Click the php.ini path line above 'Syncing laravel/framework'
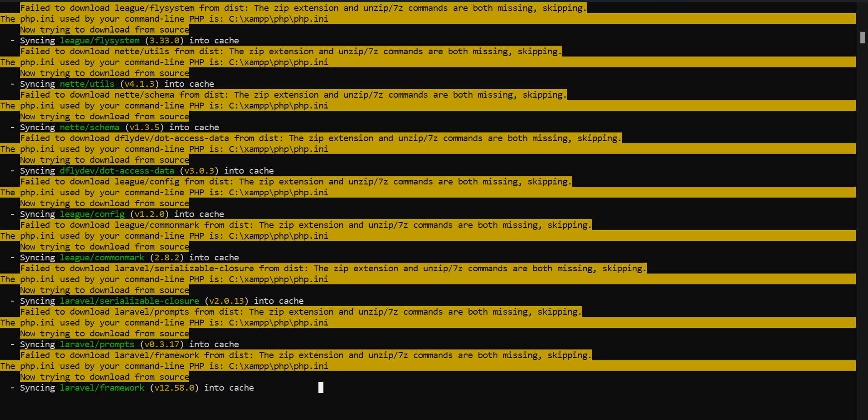 click(427, 366)
